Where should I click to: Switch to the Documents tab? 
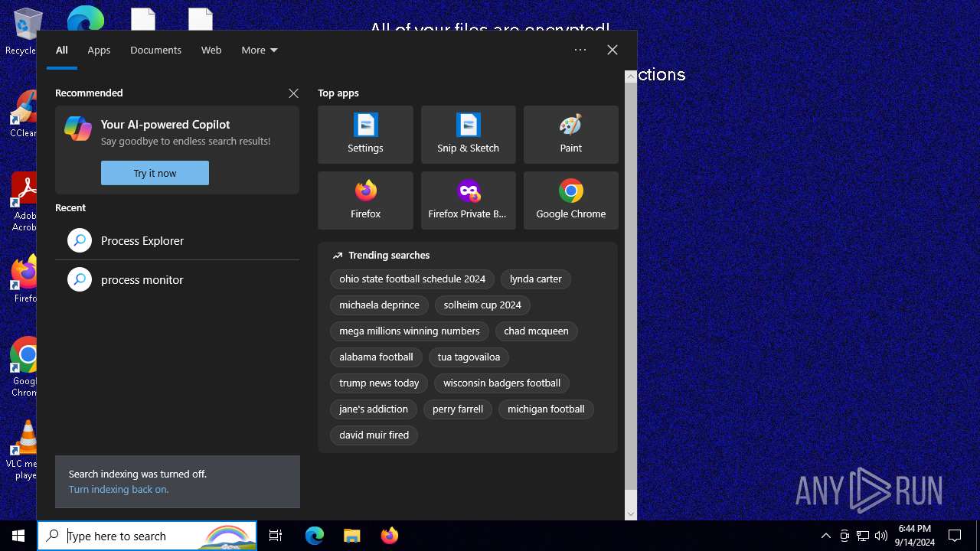pyautogui.click(x=155, y=50)
